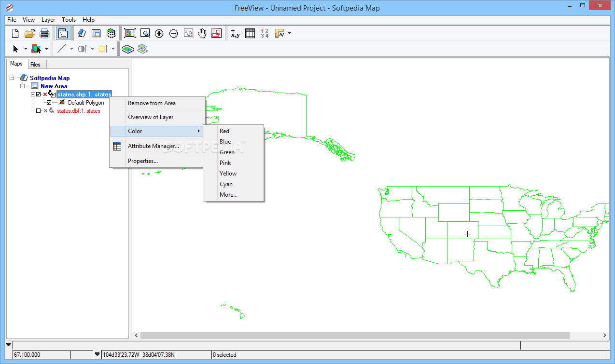Click the Open file folder icon
615x364 pixels.
point(30,33)
